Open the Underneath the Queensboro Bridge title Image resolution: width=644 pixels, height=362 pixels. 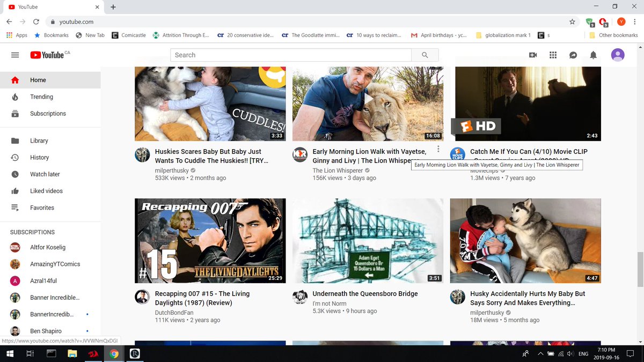point(365,294)
